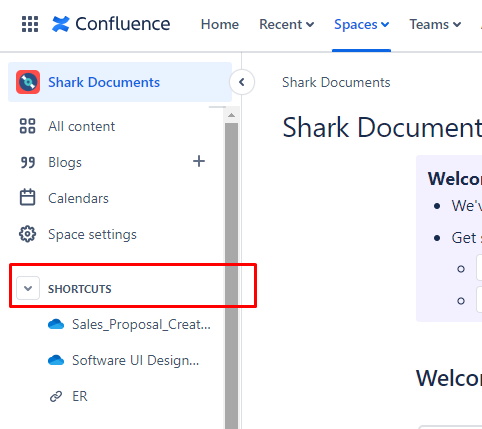Click the SHORTCUTS heading label
The height and width of the screenshot is (429, 482).
pyautogui.click(x=80, y=289)
